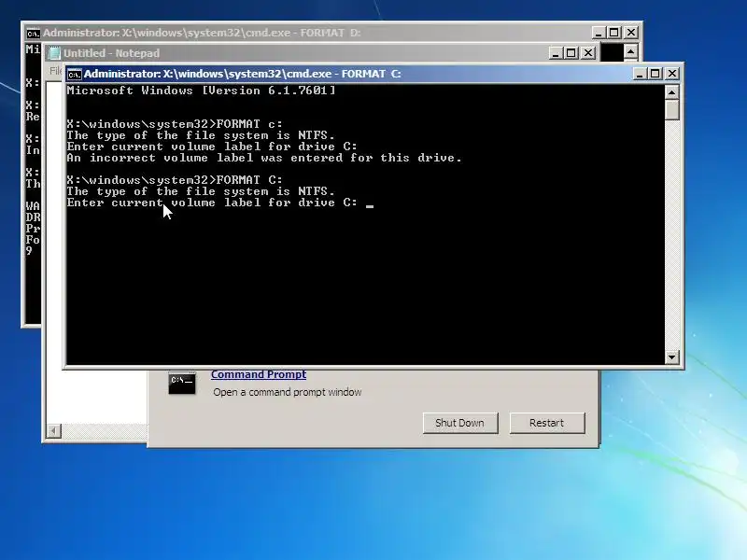
Task: Maximize the FORMAT C: command window
Action: tap(655, 74)
